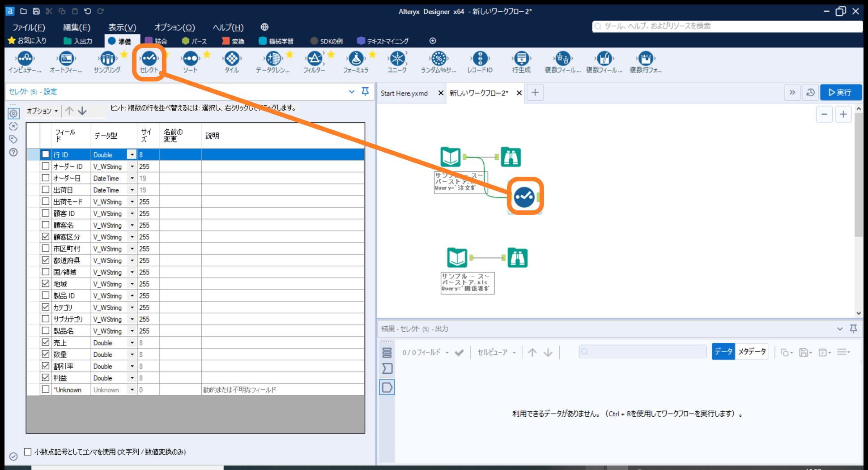Image resolution: width=868 pixels, height=470 pixels.
Task: Uncheck the 都道府県 field checkbox
Action: click(x=46, y=260)
